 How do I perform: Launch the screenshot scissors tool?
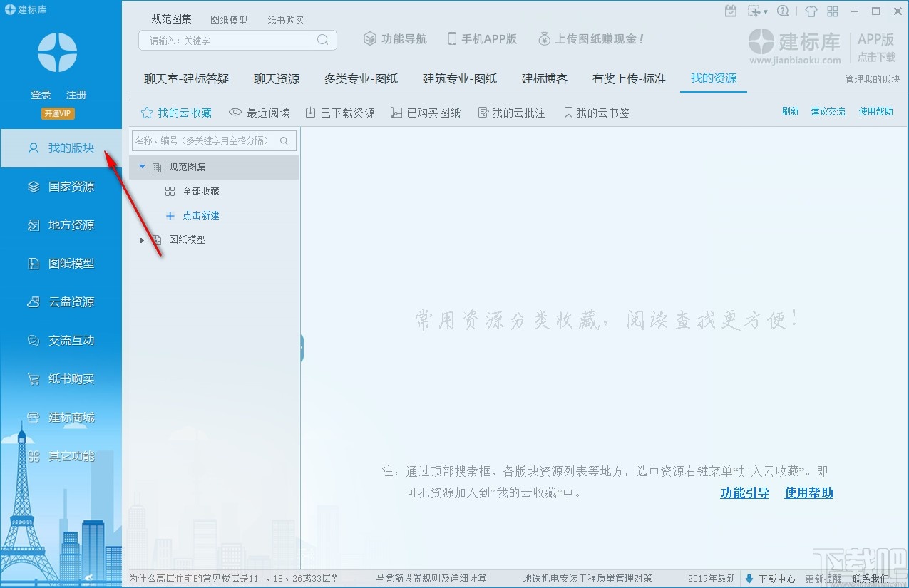(x=754, y=11)
